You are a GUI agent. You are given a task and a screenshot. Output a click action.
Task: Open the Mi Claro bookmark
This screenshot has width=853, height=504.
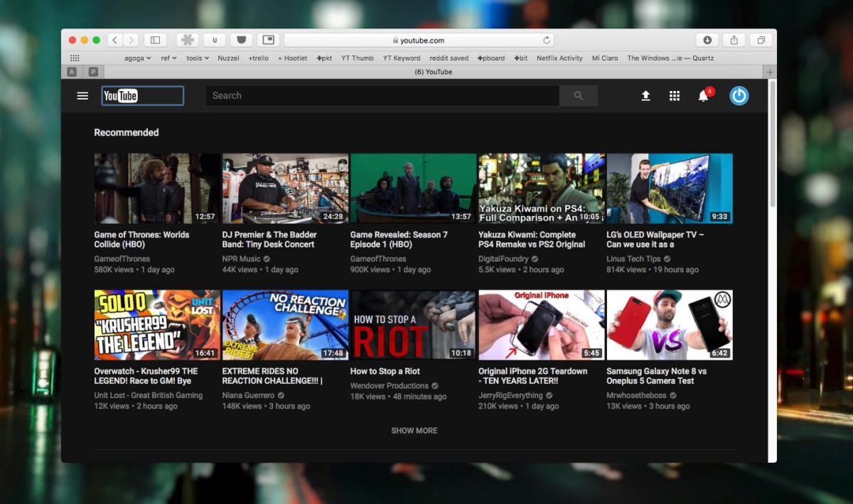(x=605, y=58)
